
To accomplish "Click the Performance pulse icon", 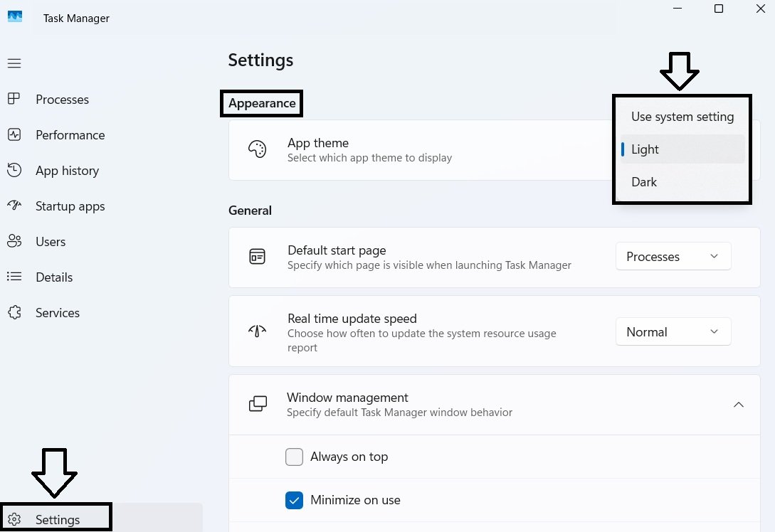I will pos(14,134).
